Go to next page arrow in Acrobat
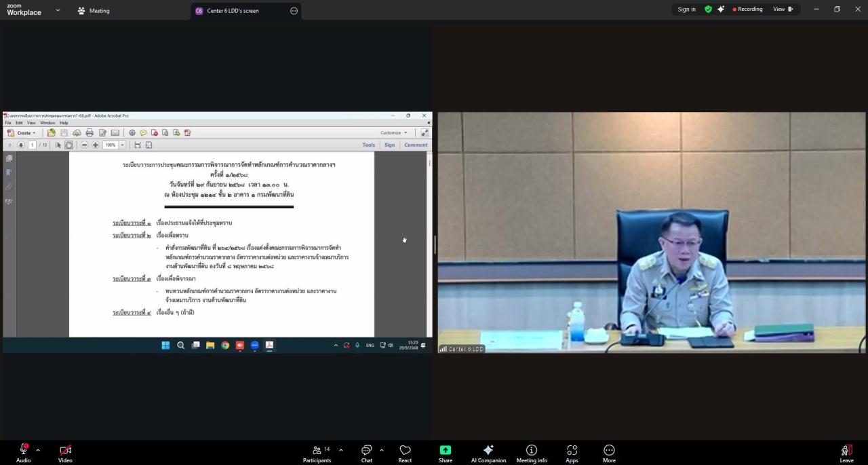The height and width of the screenshot is (465, 868). tap(21, 145)
